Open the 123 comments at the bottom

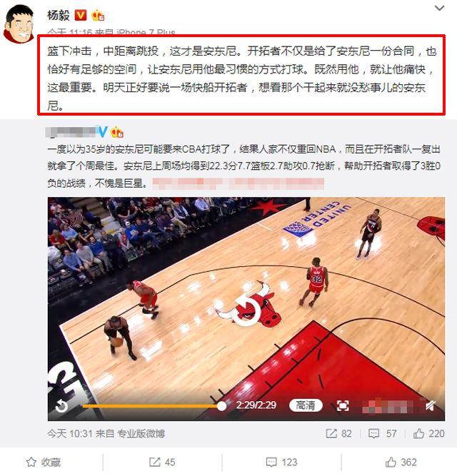[x=281, y=462]
